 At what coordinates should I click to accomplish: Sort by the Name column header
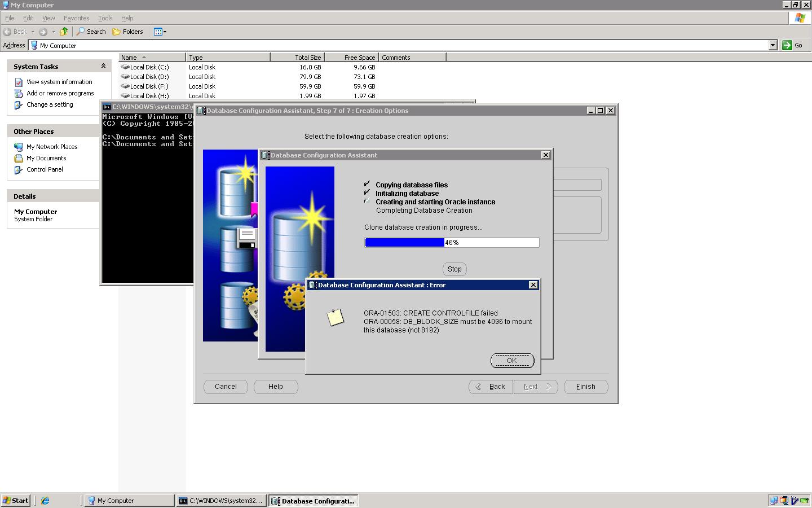coord(152,57)
